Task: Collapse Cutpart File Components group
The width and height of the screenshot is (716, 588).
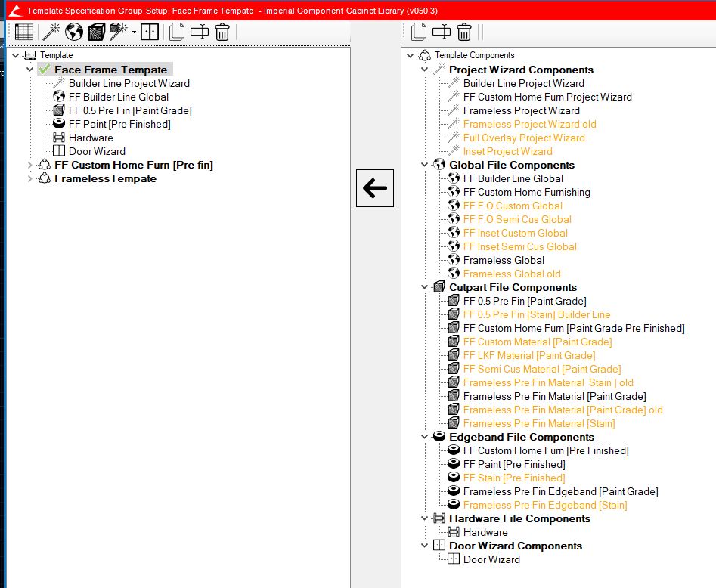Action: pyautogui.click(x=425, y=287)
